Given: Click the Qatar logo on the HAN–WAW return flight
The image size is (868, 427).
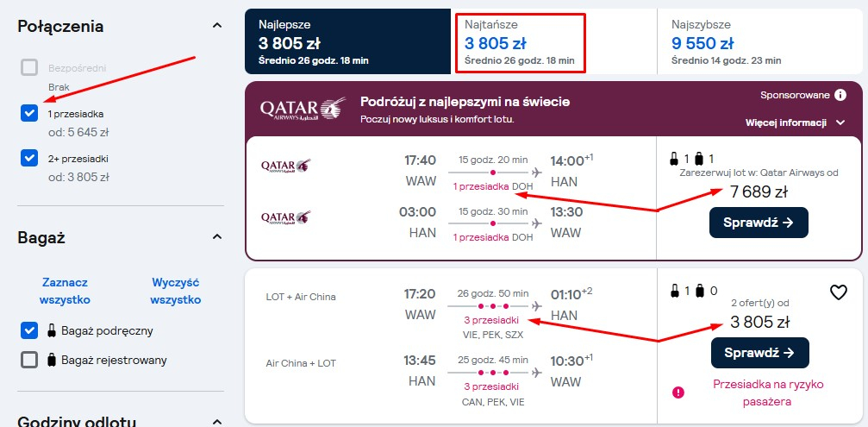Looking at the screenshot, I should pos(285,217).
